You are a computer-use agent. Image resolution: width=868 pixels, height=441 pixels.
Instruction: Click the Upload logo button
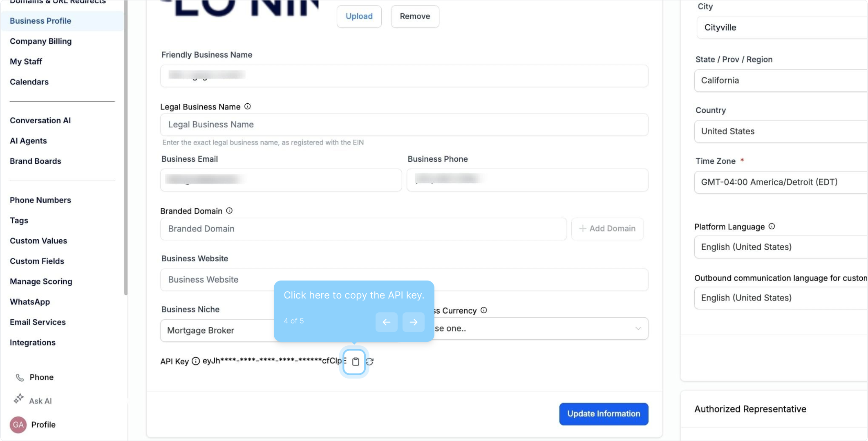[359, 16]
